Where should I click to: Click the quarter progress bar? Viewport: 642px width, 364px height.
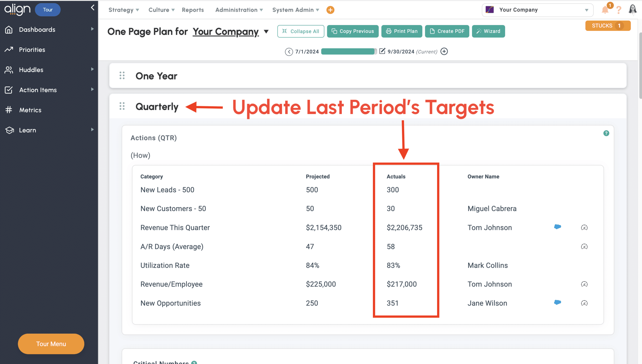[349, 52]
